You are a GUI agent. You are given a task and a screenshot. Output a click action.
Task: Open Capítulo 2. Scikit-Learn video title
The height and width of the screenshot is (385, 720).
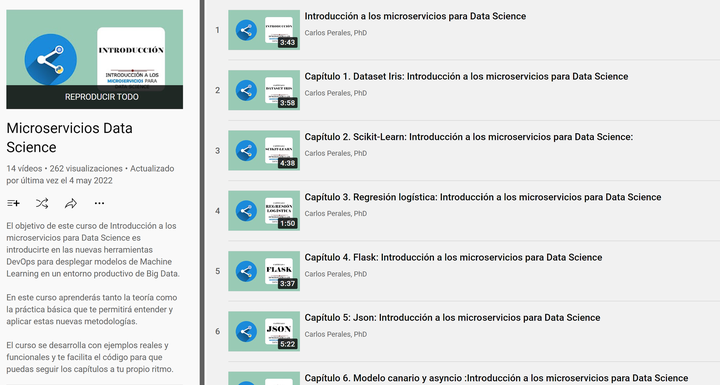[469, 136]
